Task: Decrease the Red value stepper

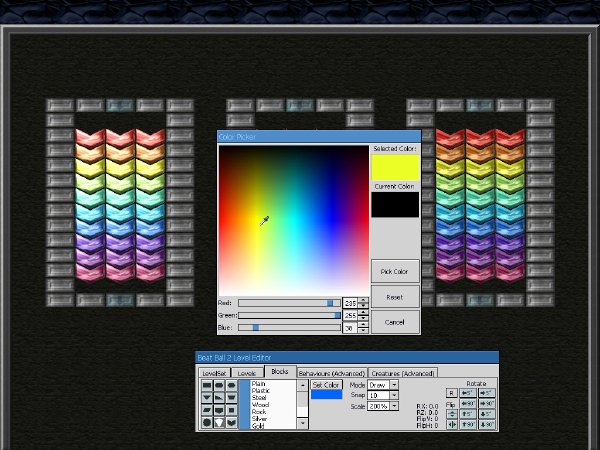Action: tap(363, 306)
